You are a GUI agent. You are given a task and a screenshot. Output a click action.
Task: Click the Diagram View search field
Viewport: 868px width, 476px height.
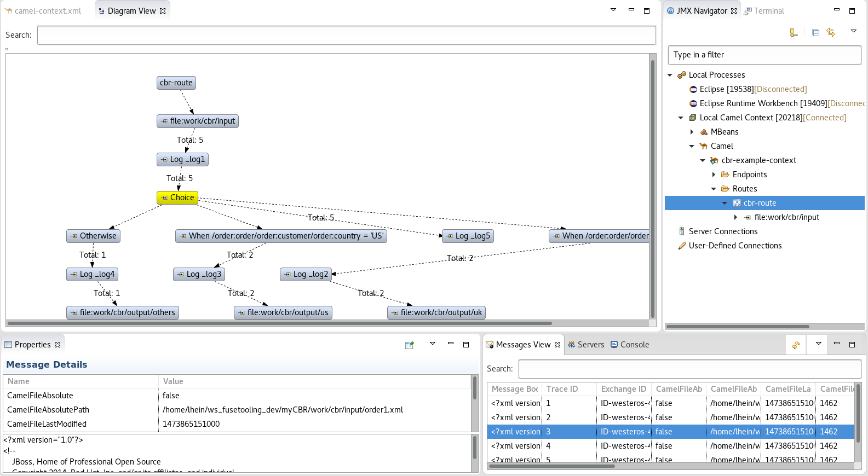click(x=346, y=35)
